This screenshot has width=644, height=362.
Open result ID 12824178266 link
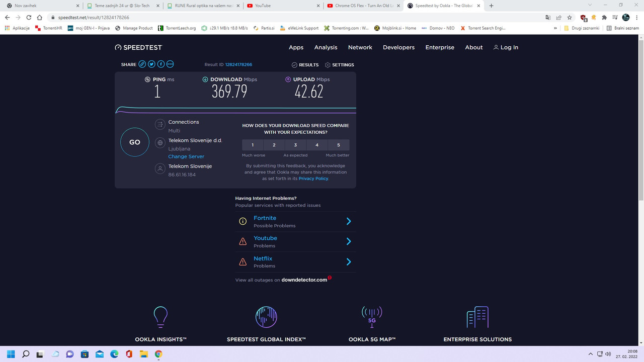click(238, 65)
